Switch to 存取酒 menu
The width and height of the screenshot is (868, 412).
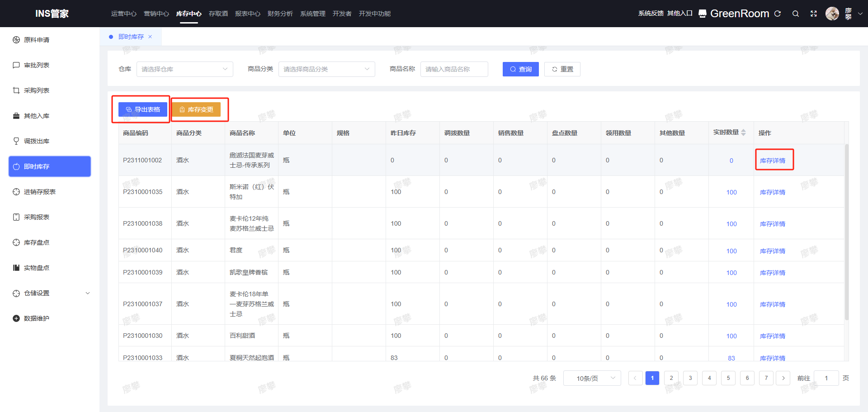point(218,14)
